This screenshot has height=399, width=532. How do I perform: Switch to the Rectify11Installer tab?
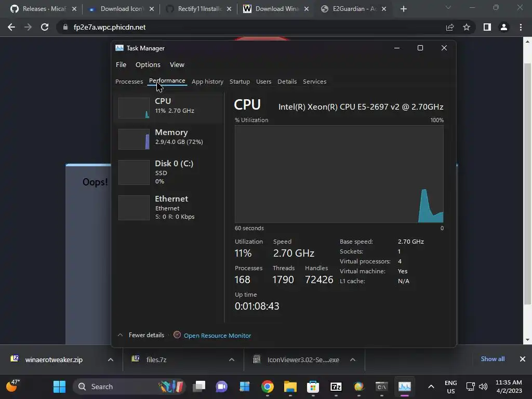198,9
